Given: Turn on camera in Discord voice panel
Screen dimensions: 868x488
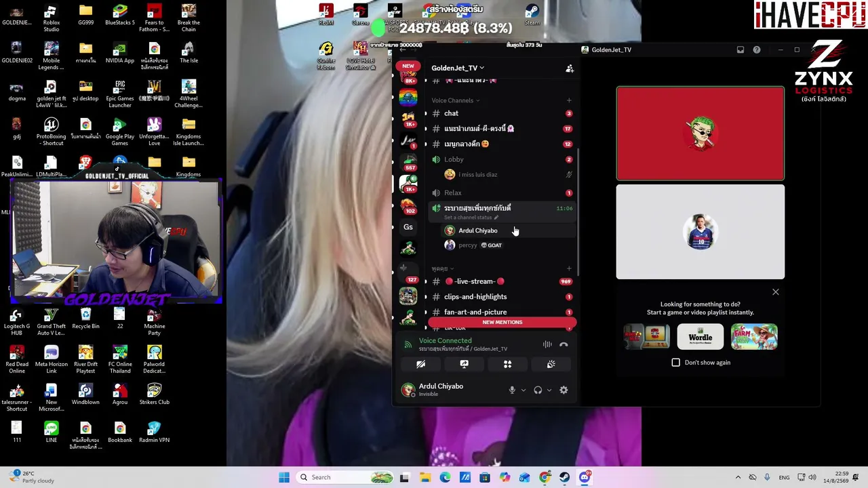Looking at the screenshot, I should pyautogui.click(x=420, y=364).
